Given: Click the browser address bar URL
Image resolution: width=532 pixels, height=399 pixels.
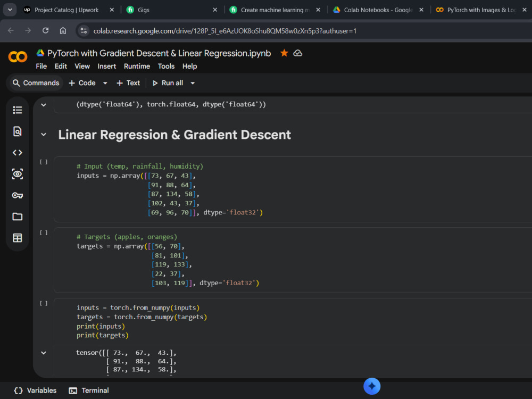Looking at the screenshot, I should click(225, 31).
